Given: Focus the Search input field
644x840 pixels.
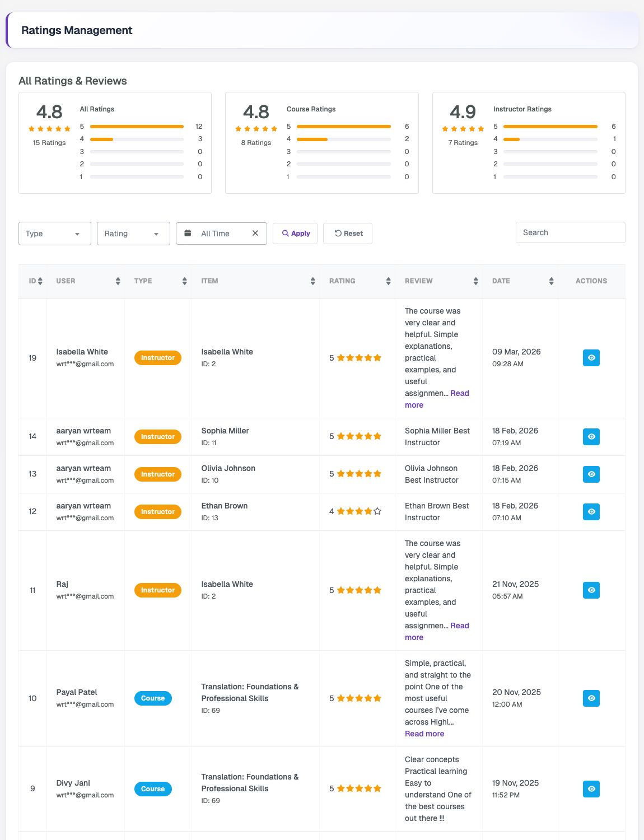Looking at the screenshot, I should point(570,232).
